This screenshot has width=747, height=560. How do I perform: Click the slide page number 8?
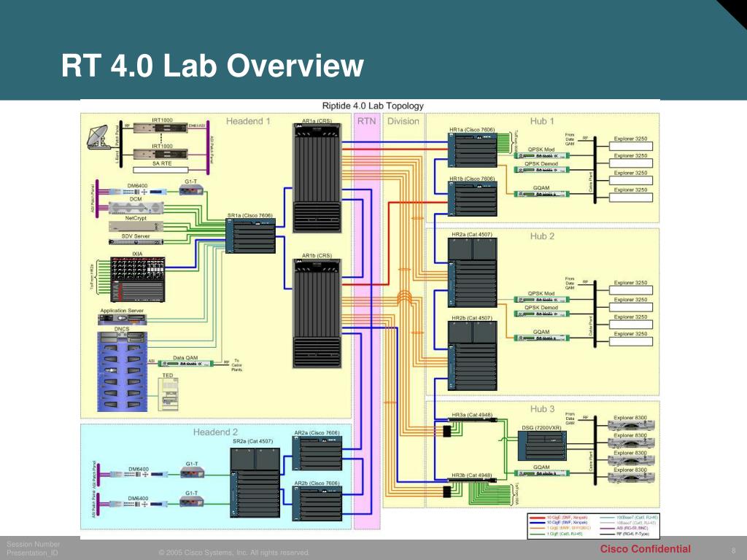coord(734,551)
